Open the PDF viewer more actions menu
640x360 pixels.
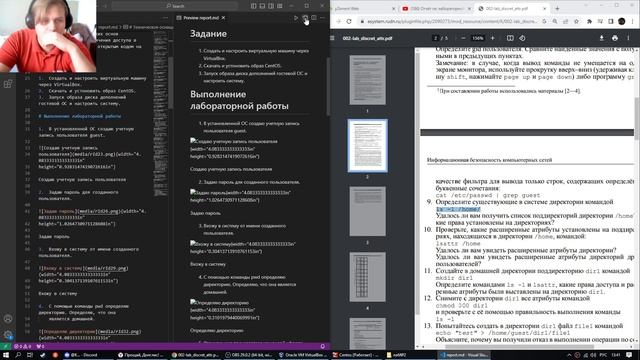click(x=628, y=38)
